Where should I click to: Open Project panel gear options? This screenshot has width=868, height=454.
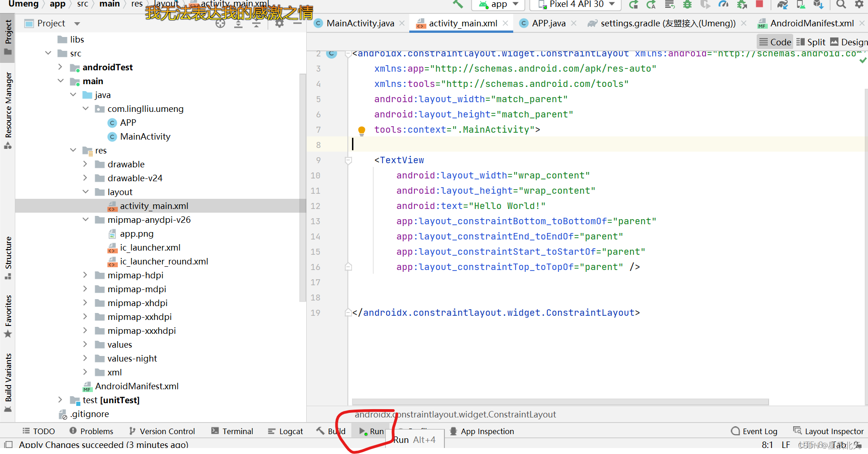click(x=279, y=24)
